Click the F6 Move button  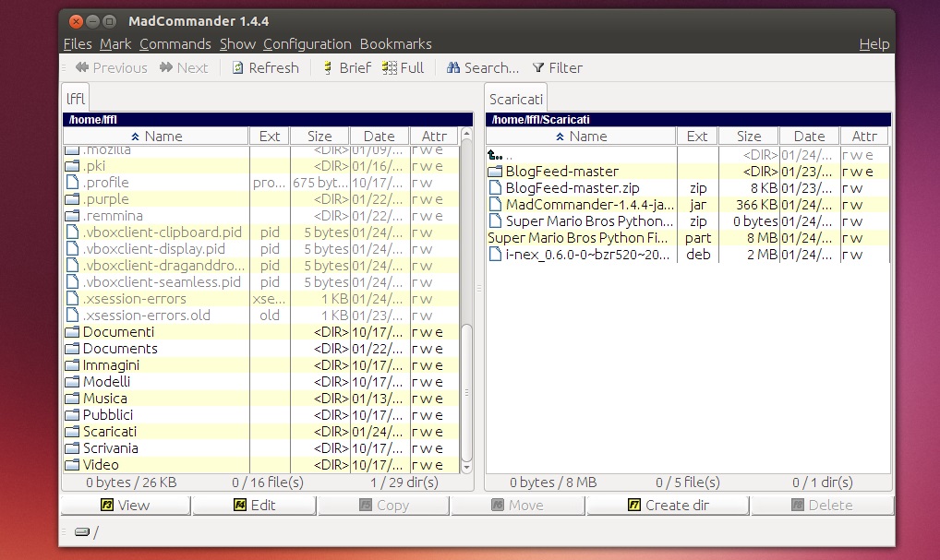pos(518,506)
